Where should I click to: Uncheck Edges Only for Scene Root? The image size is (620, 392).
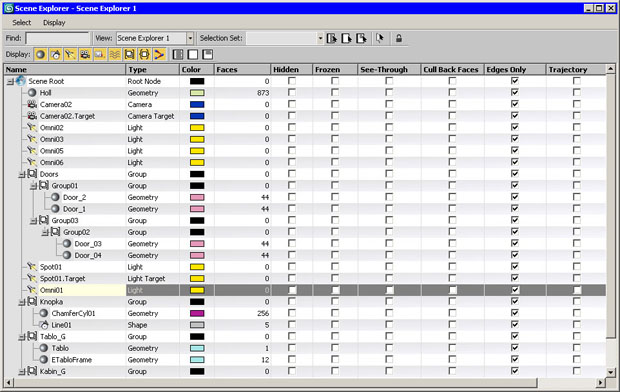(x=515, y=81)
